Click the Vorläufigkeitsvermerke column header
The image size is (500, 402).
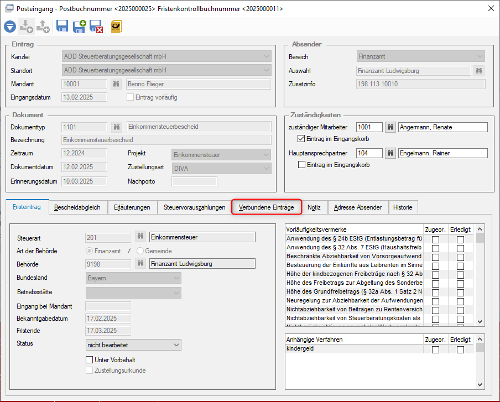(354, 229)
